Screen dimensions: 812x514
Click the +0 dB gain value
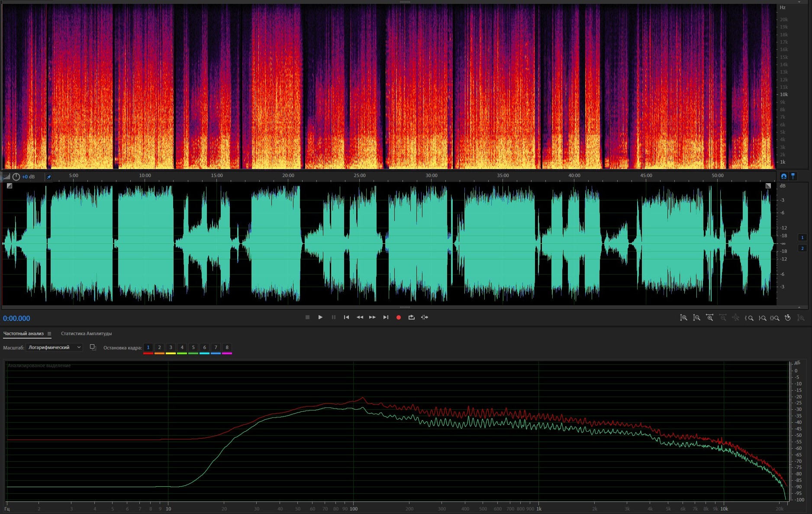click(x=29, y=177)
